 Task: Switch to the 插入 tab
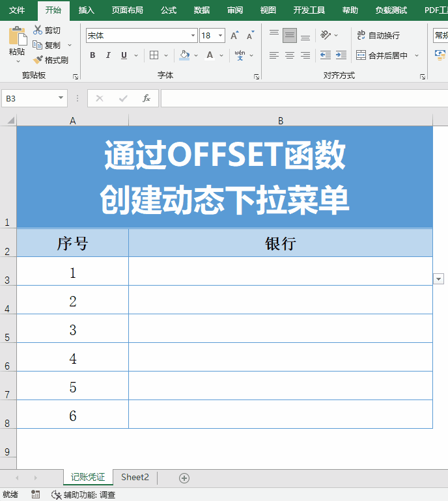point(87,10)
